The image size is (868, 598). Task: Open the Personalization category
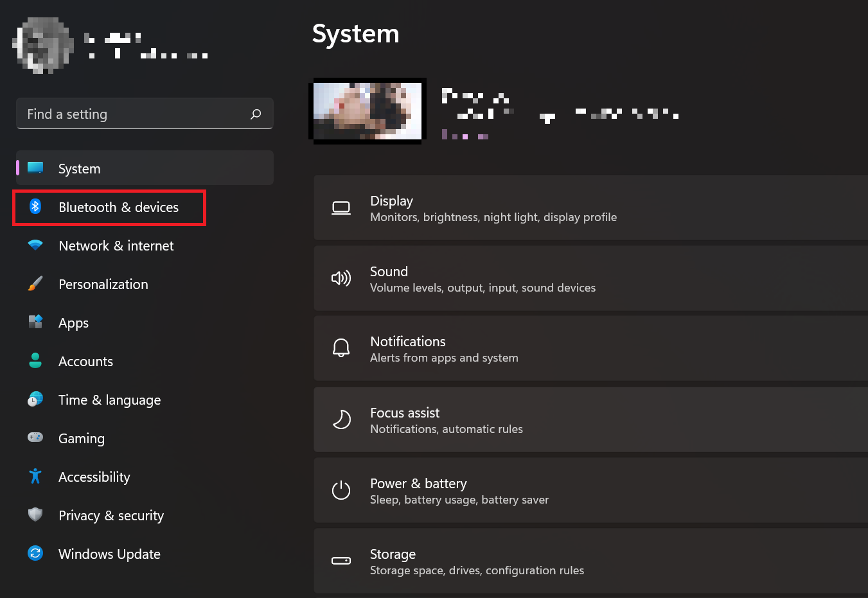[145, 285]
